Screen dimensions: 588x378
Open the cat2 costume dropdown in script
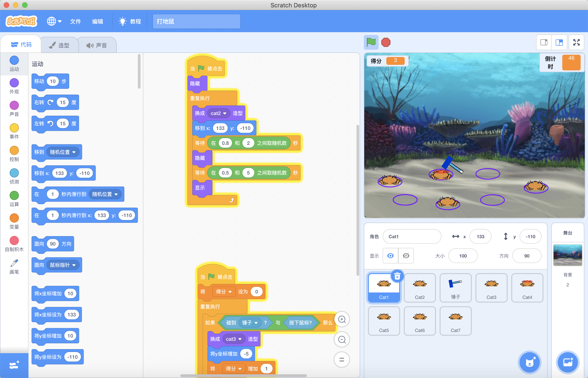(x=218, y=113)
